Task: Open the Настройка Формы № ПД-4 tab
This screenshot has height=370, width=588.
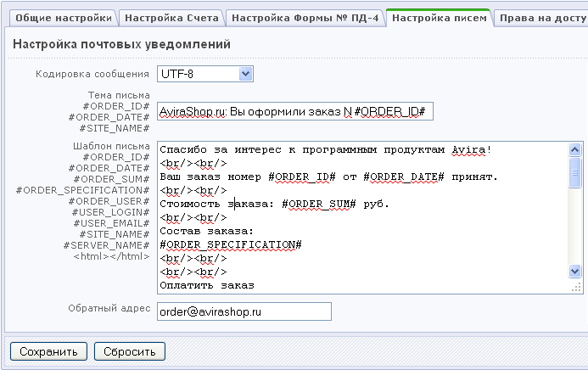Action: click(x=305, y=18)
